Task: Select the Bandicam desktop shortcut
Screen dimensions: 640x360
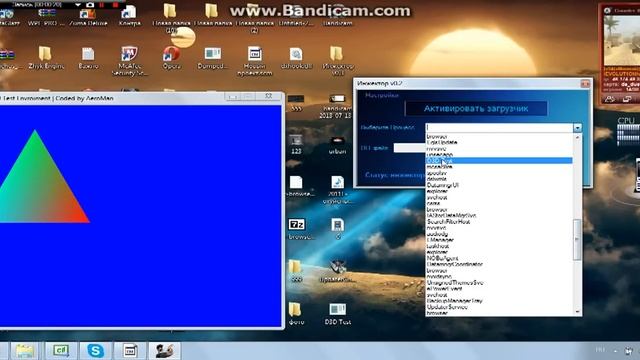Action: 337,16
